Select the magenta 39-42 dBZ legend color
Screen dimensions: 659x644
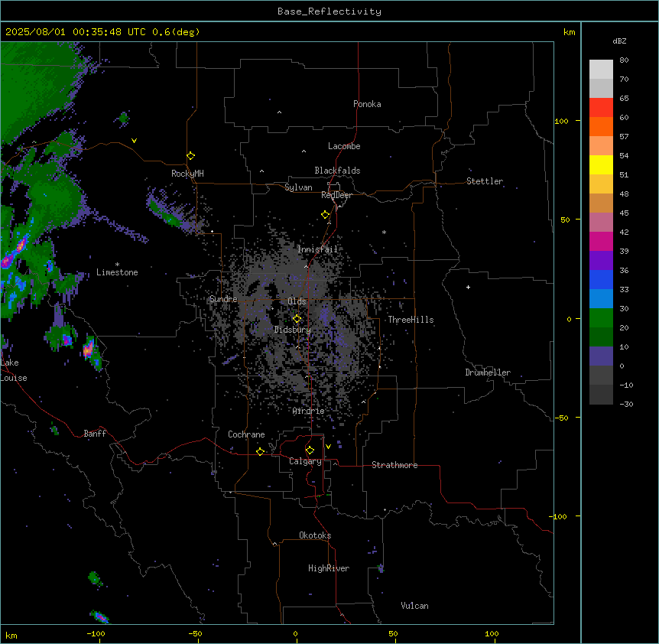pos(601,241)
